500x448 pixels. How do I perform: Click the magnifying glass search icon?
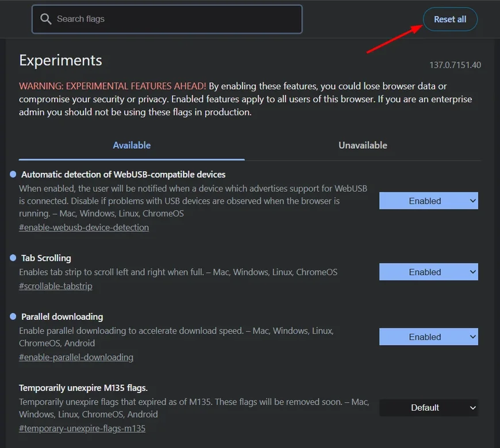46,20
